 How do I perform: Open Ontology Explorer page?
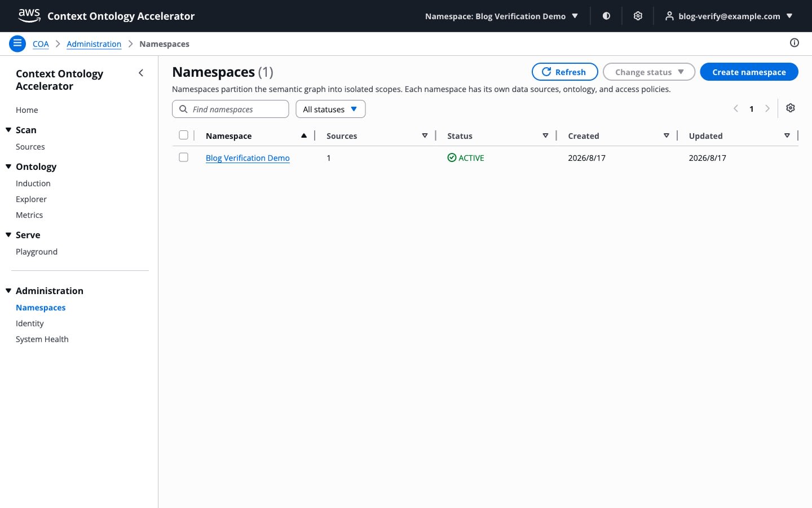tap(32, 199)
